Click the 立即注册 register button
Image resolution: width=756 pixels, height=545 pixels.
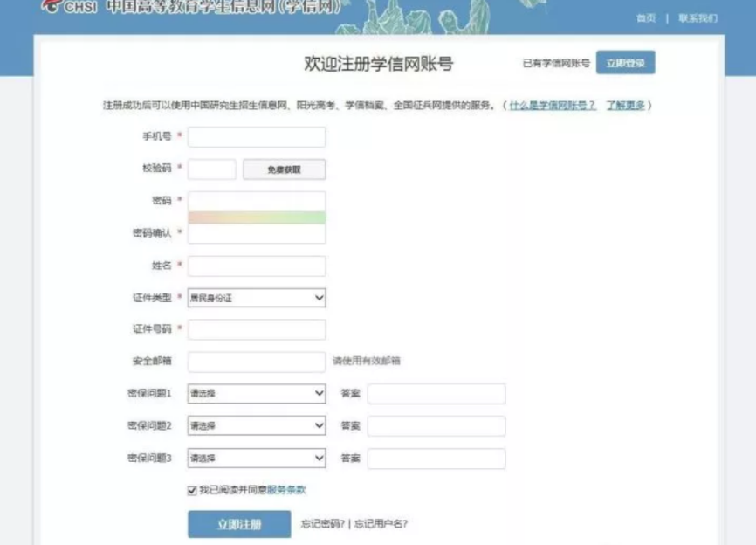[x=239, y=524]
